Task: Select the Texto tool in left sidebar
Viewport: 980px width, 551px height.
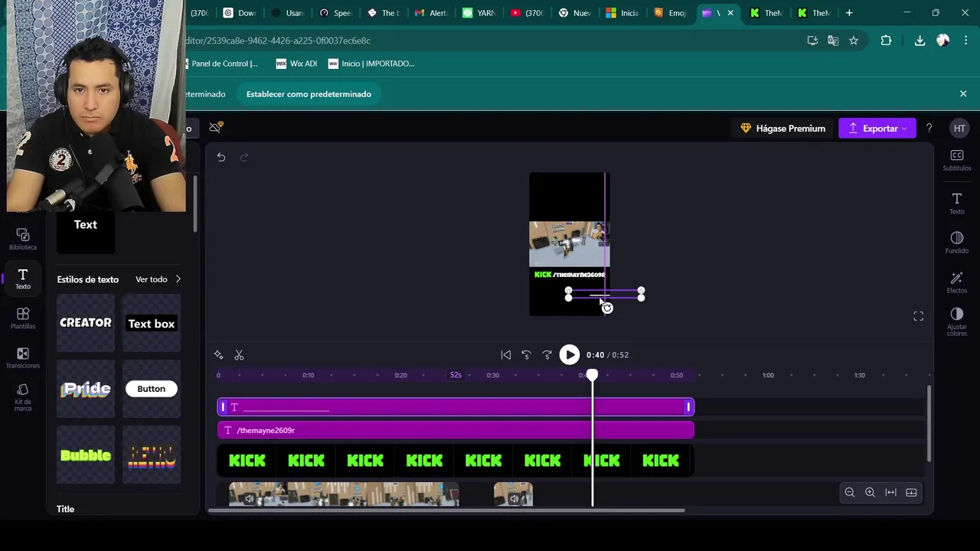Action: click(x=23, y=279)
